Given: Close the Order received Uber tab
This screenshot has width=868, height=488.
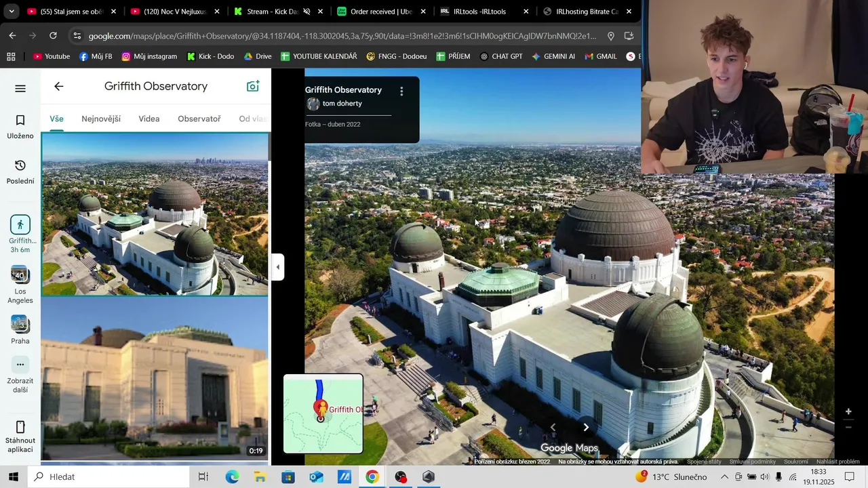Looking at the screenshot, I should point(423,12).
